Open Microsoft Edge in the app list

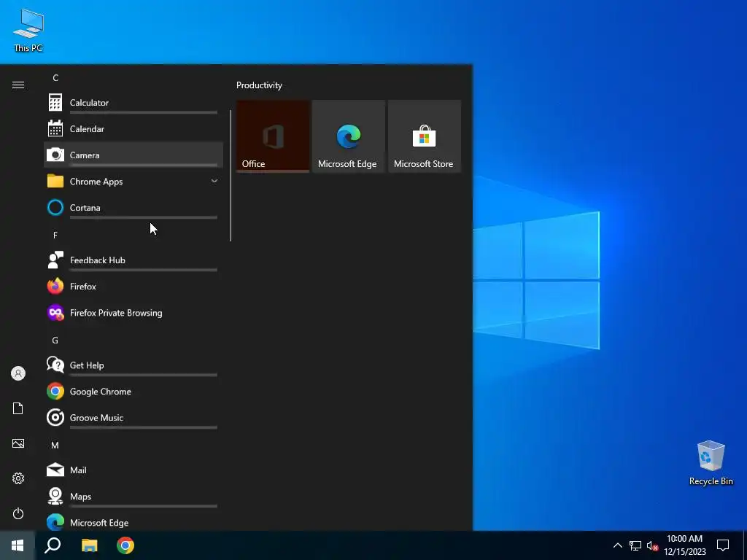[133, 522]
